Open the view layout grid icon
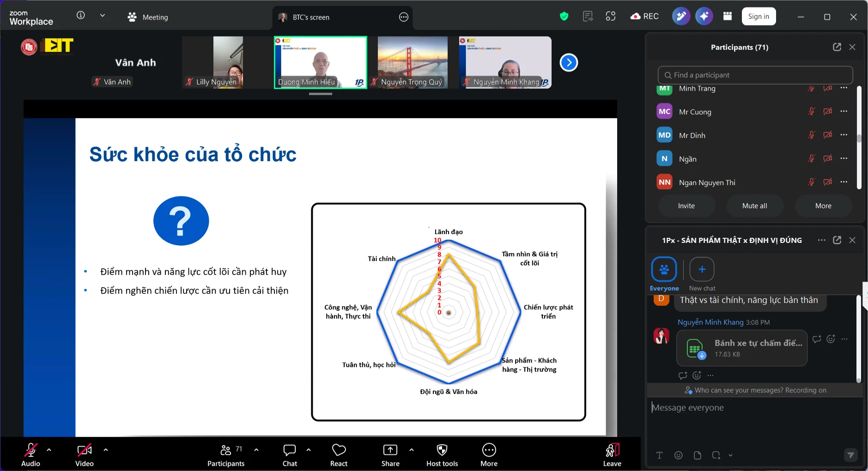The height and width of the screenshot is (471, 868). click(x=728, y=17)
